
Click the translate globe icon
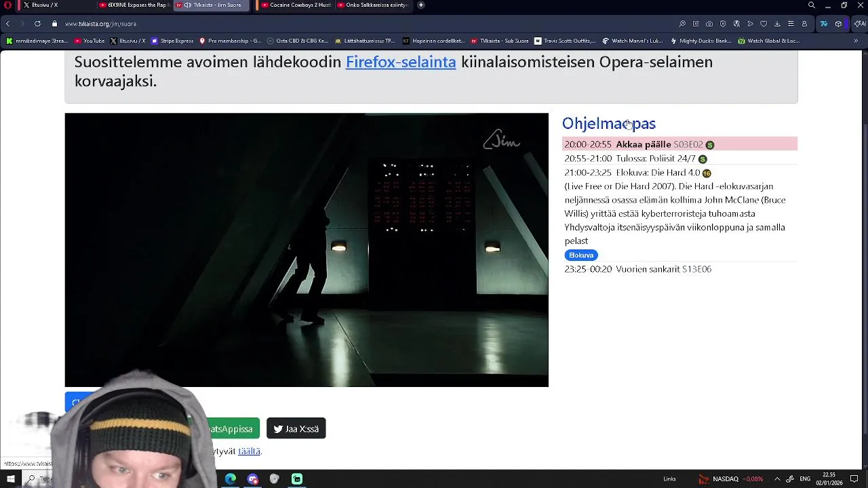[736, 24]
